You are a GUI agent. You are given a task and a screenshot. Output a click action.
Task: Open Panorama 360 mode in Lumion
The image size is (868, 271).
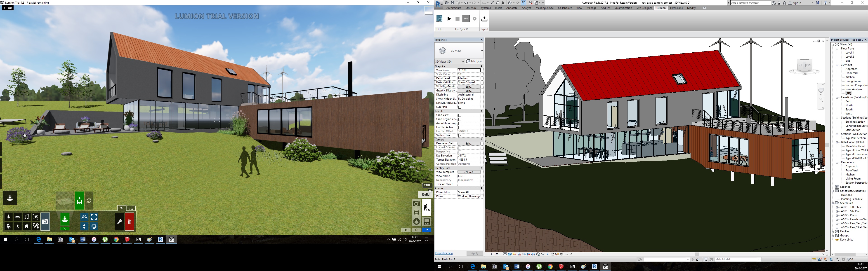[x=416, y=222]
